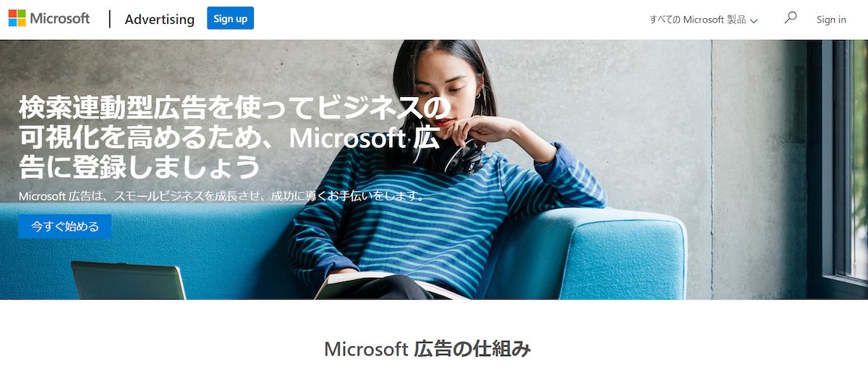Expand the すべての Microsoft 製品 menu
The width and height of the screenshot is (868, 385).
[704, 20]
